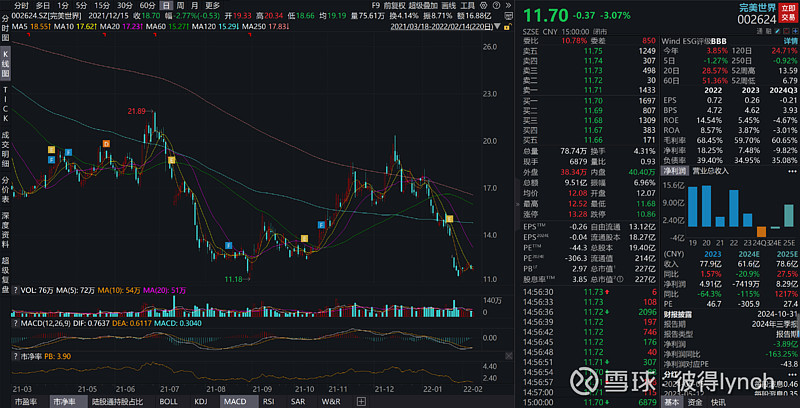The width and height of the screenshot is (800, 408).
Task: Switch indicator to RSI
Action: 270,401
